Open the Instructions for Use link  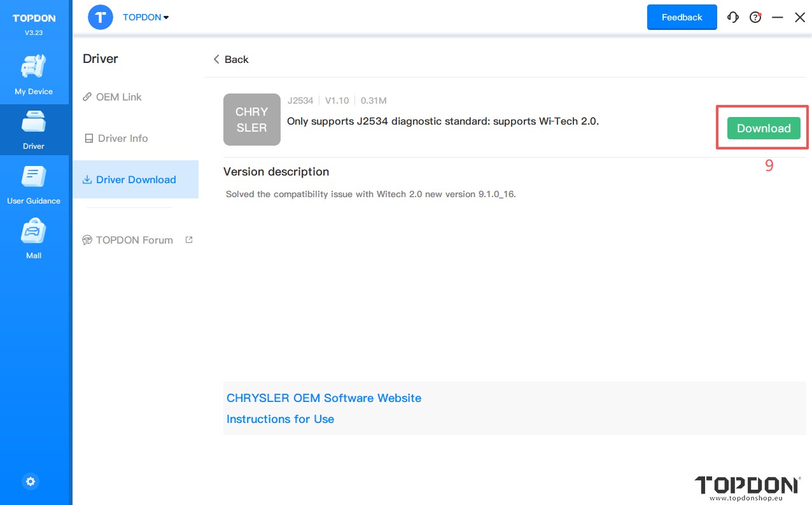280,419
